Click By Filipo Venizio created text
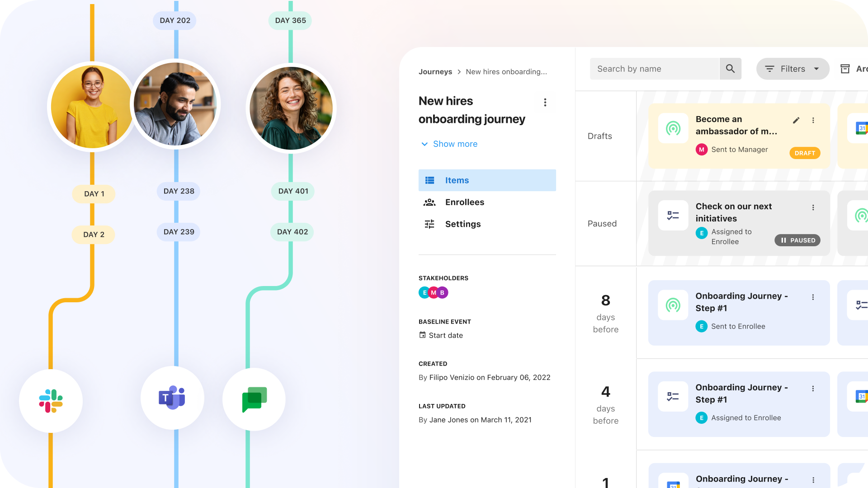868x488 pixels. point(484,377)
